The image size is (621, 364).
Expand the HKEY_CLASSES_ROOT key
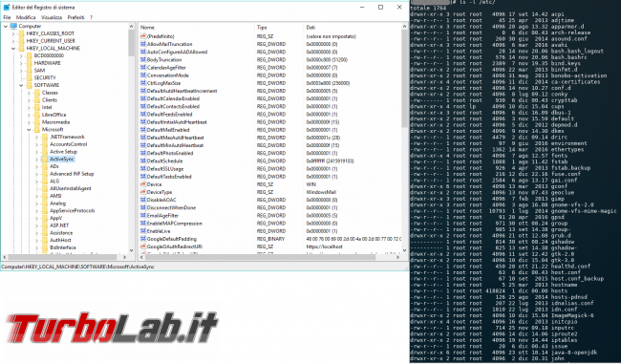coord(13,33)
